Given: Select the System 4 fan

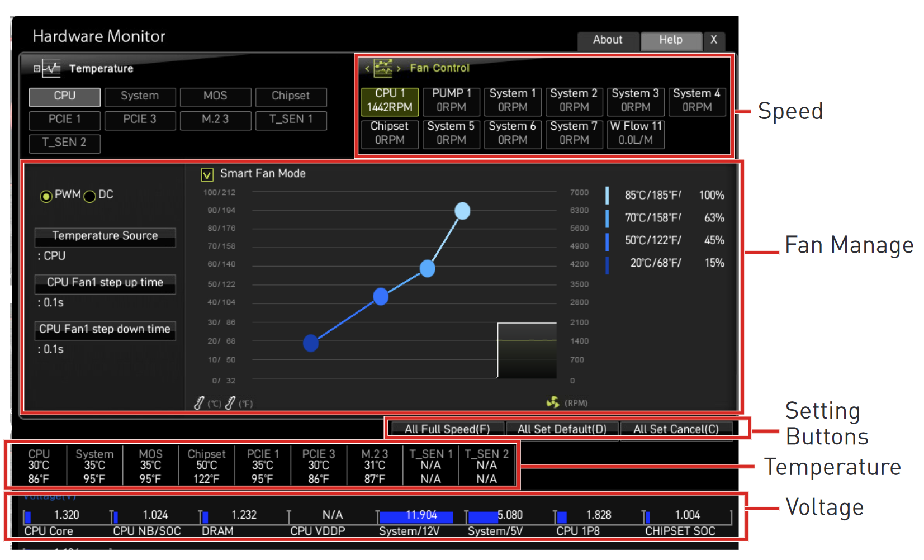Looking at the screenshot, I should click(x=697, y=101).
